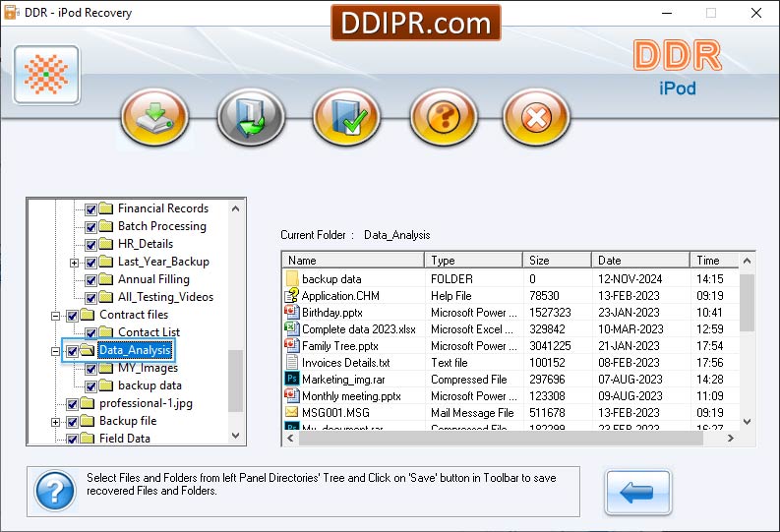Image resolution: width=780 pixels, height=532 pixels.
Task: Uncheck the Batch Processing checkbox
Action: 90,227
